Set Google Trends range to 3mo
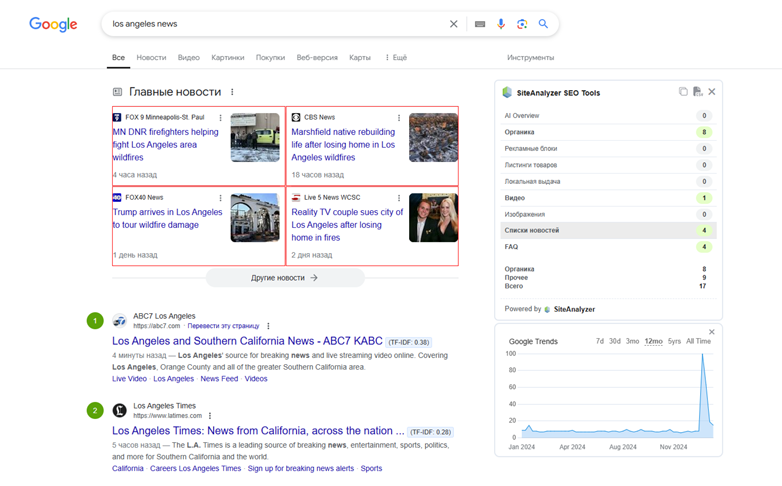 pyautogui.click(x=632, y=341)
